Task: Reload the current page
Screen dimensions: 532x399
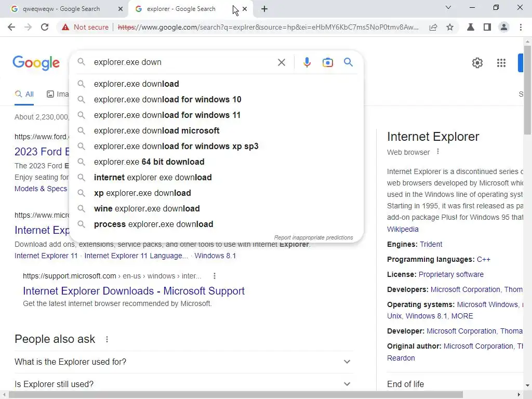Action: pos(45,27)
